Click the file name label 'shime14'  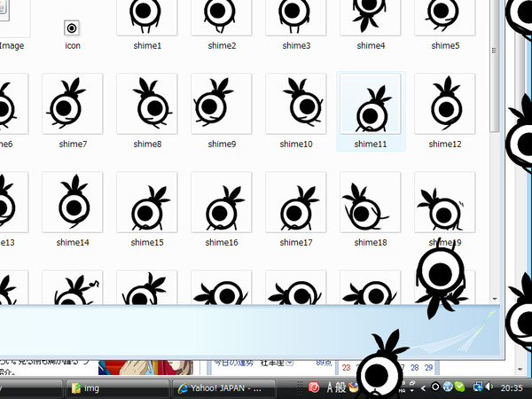pos(73,242)
